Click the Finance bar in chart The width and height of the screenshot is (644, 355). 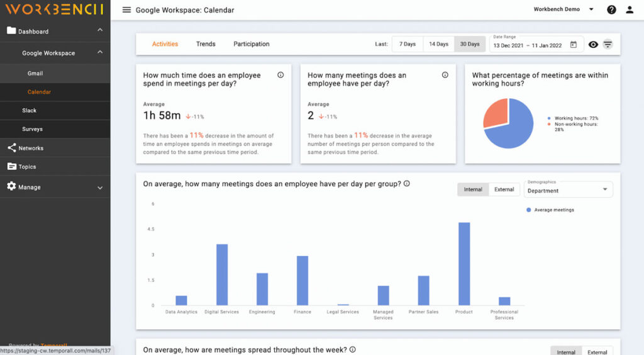303,281
